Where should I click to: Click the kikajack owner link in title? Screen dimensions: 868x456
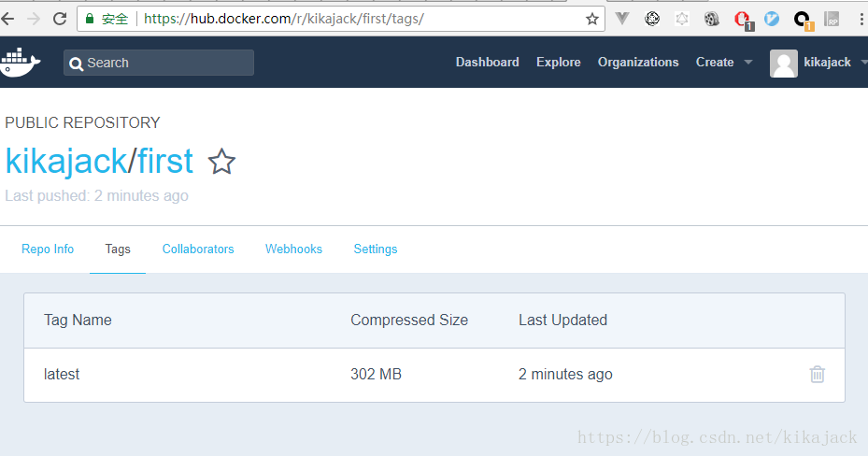66,162
